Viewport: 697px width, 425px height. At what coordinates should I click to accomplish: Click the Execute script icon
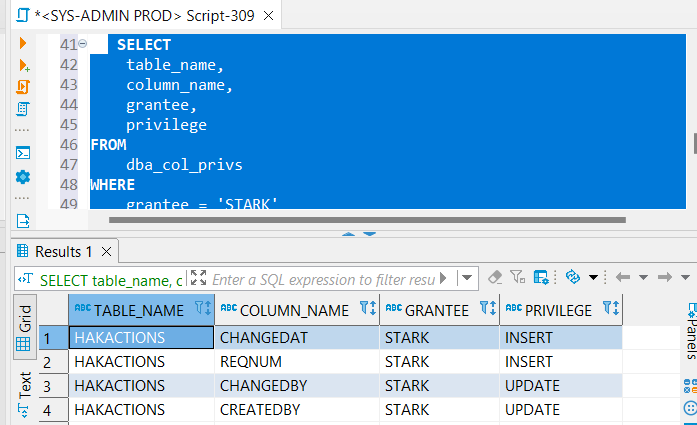23,87
